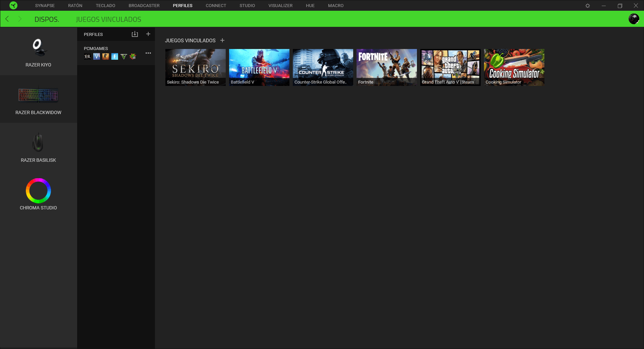The image size is (644, 349).
Task: Select the Razer BlackWidow keyboard device
Action: coord(39,99)
